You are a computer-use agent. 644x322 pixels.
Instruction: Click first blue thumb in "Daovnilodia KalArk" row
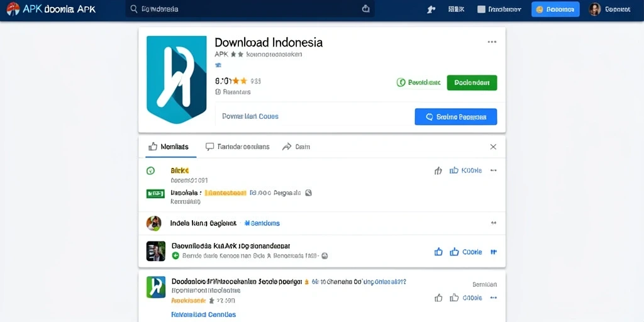438,252
